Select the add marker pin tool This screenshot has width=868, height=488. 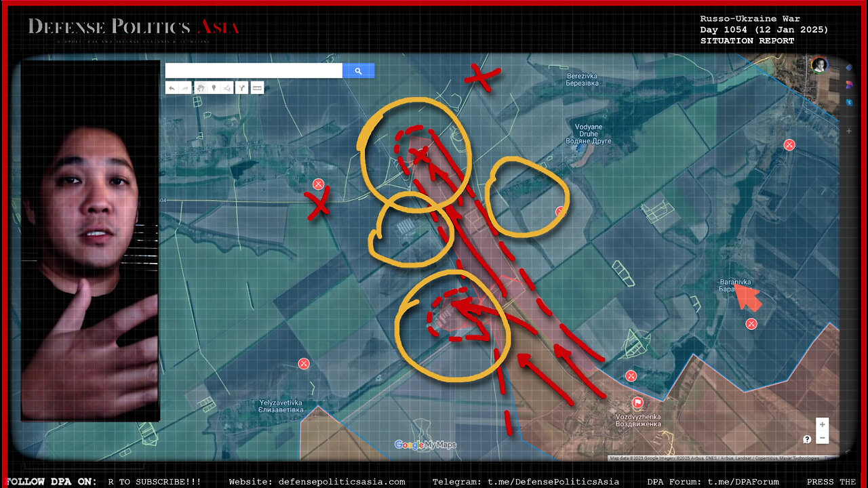click(214, 88)
